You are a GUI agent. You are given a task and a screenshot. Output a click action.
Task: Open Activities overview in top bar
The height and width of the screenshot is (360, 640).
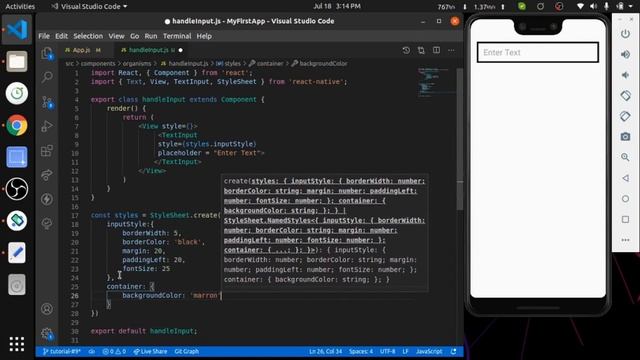click(x=20, y=7)
